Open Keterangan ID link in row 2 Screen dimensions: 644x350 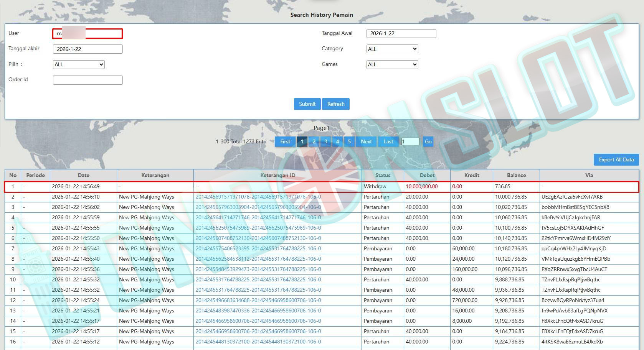(x=258, y=197)
